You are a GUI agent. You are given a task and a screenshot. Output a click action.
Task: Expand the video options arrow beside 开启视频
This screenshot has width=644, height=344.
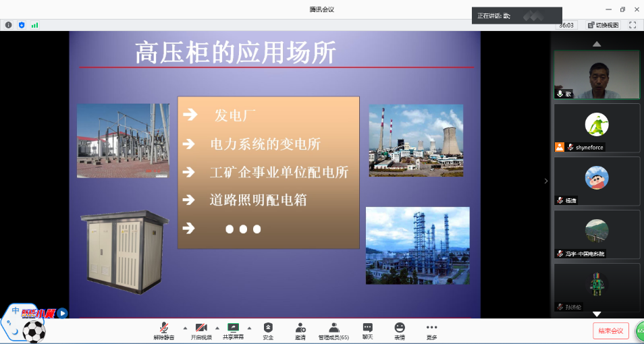217,328
